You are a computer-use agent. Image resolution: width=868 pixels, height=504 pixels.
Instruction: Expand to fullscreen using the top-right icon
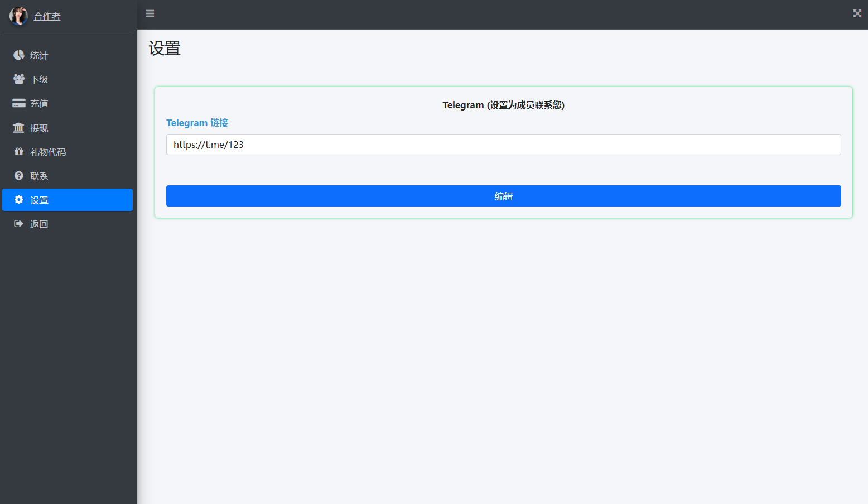pyautogui.click(x=857, y=13)
